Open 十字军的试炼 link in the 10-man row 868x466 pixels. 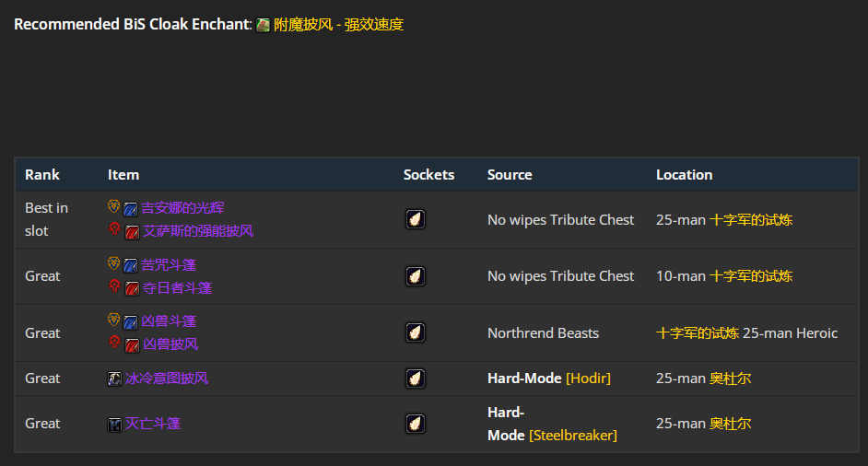click(751, 276)
